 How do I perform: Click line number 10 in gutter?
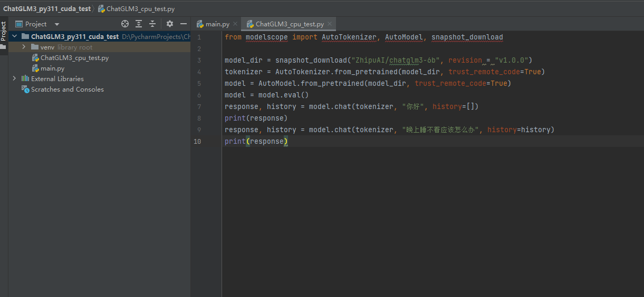tap(197, 141)
